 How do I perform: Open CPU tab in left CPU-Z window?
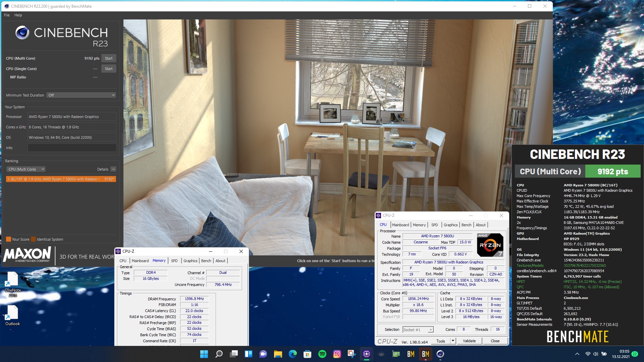[x=123, y=261]
